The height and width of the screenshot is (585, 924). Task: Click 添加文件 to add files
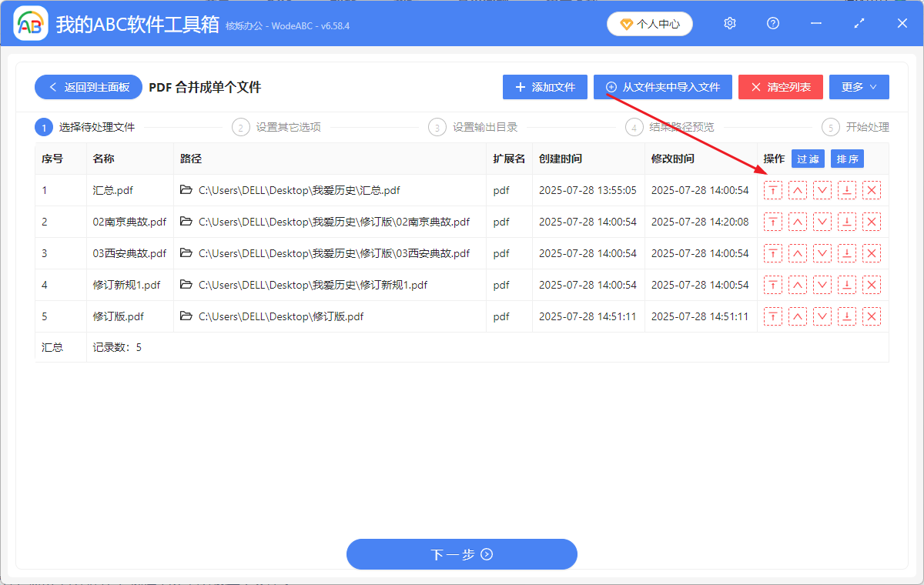(x=544, y=87)
